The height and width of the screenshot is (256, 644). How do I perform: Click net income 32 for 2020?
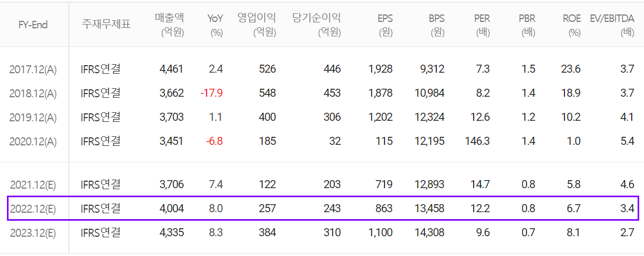click(335, 141)
